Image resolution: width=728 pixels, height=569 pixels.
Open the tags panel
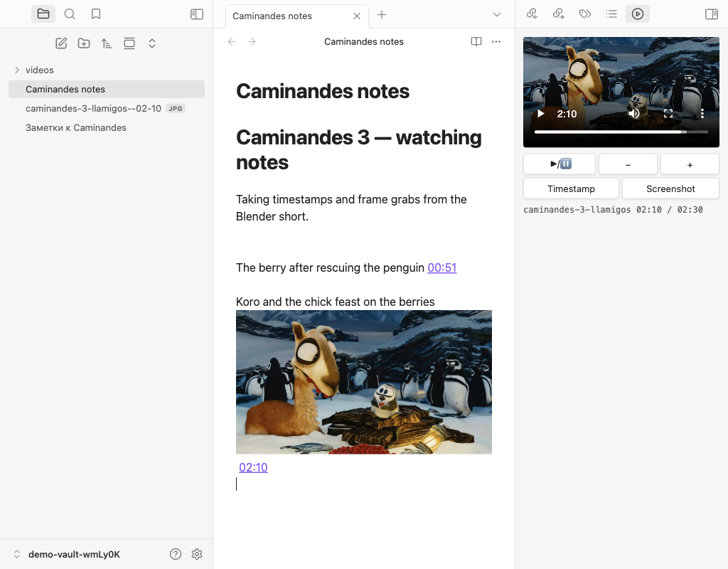click(585, 14)
